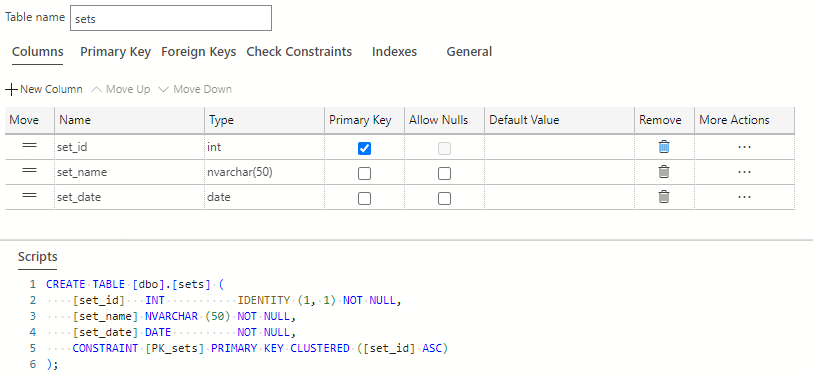813x375 pixels.
Task: Click the move handle for set_date row
Action: [x=30, y=195]
